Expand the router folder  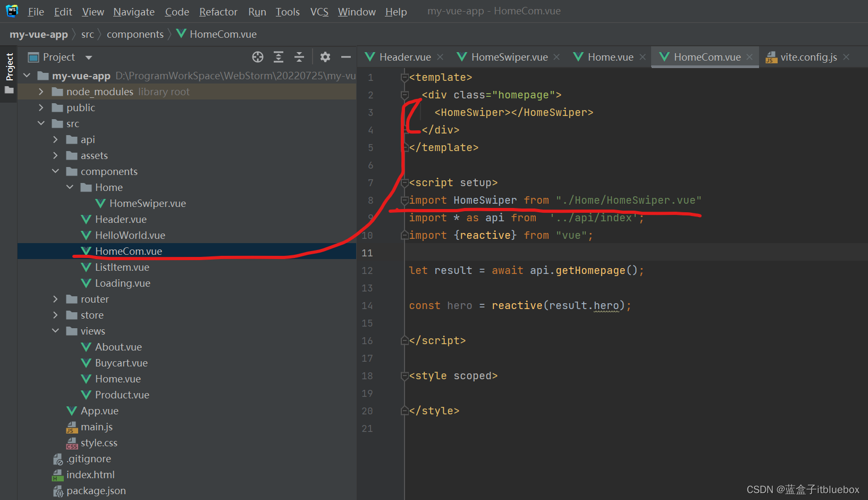[x=55, y=299]
